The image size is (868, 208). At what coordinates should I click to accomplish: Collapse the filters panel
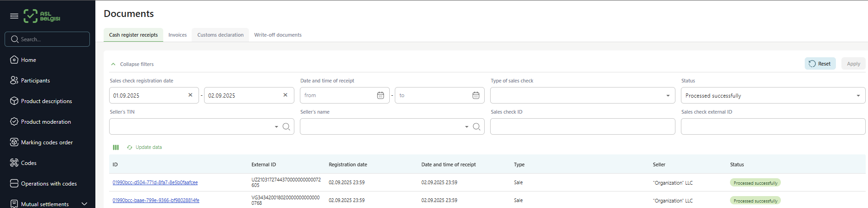click(x=132, y=64)
